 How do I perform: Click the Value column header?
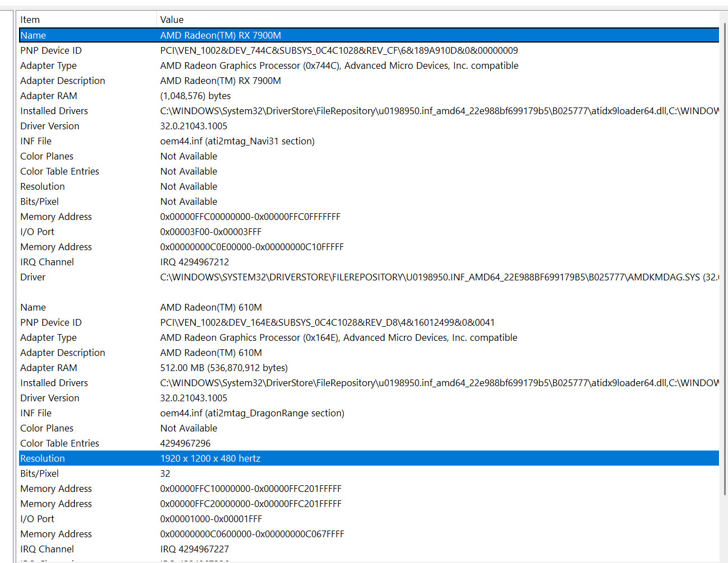click(438, 20)
